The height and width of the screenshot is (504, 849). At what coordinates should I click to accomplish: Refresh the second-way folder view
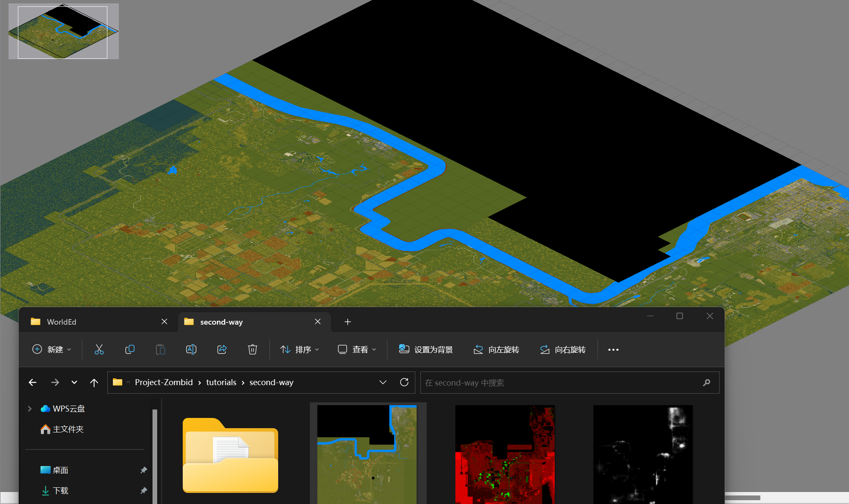point(404,382)
